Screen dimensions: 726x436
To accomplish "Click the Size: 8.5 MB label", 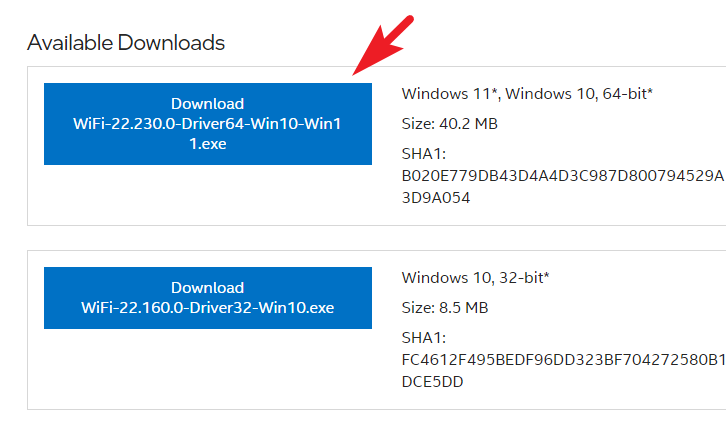I will [445, 308].
